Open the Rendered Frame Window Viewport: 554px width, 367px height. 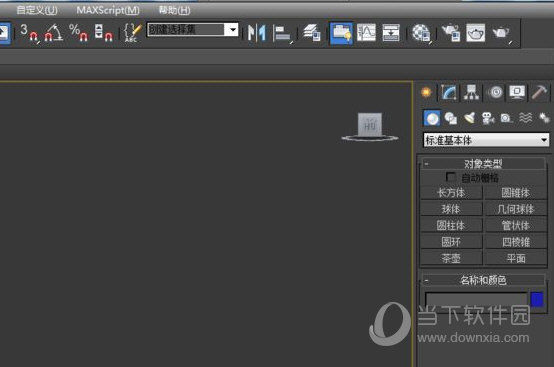tap(476, 33)
